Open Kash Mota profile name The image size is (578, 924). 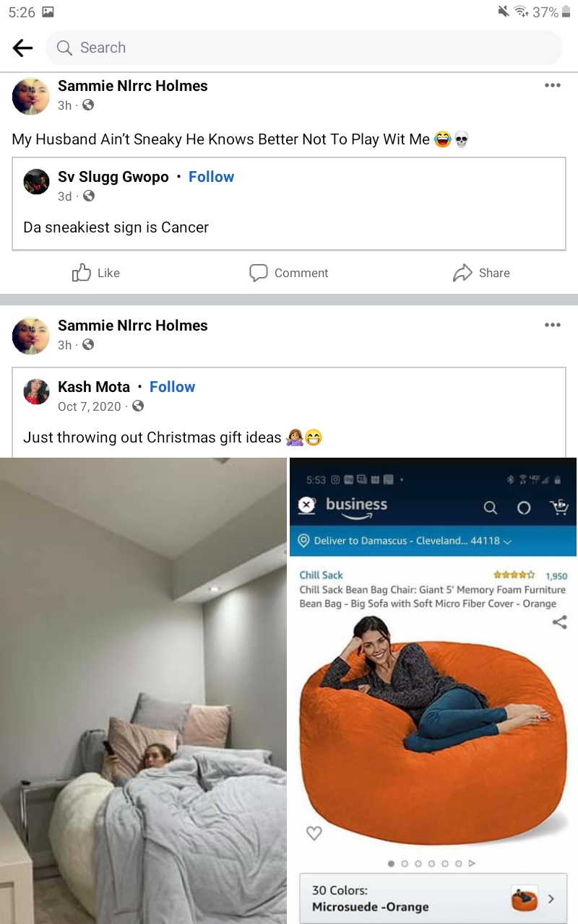pos(94,387)
